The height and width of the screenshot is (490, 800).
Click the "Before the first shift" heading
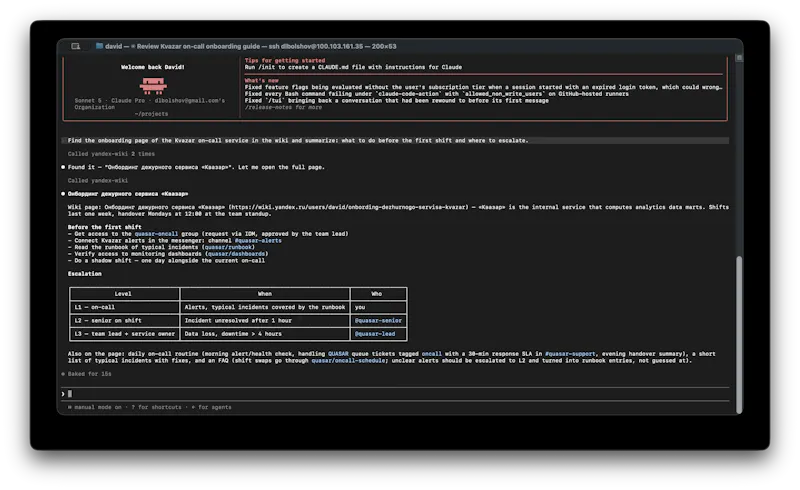coord(105,227)
